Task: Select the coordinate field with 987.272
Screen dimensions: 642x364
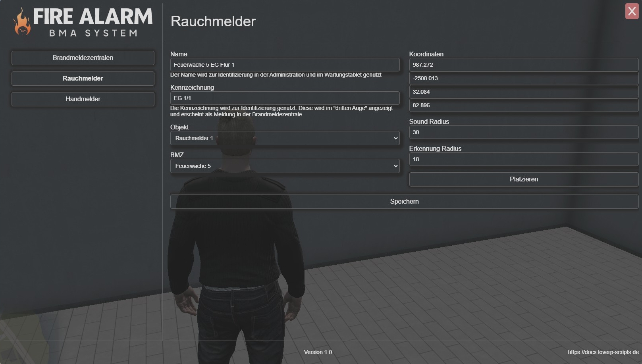Action: point(523,65)
